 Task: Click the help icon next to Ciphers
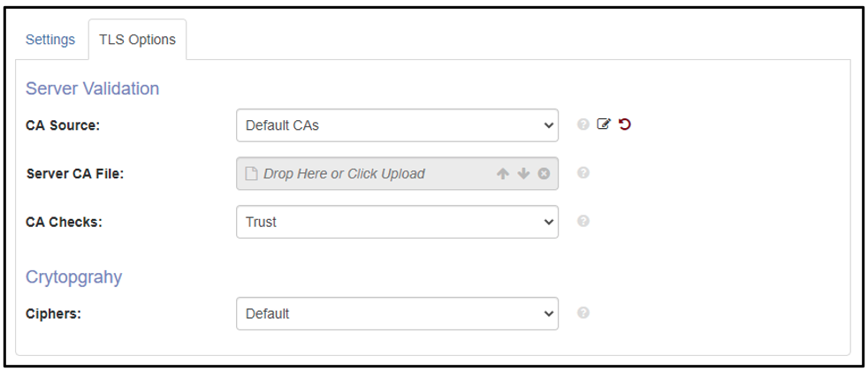(x=582, y=313)
